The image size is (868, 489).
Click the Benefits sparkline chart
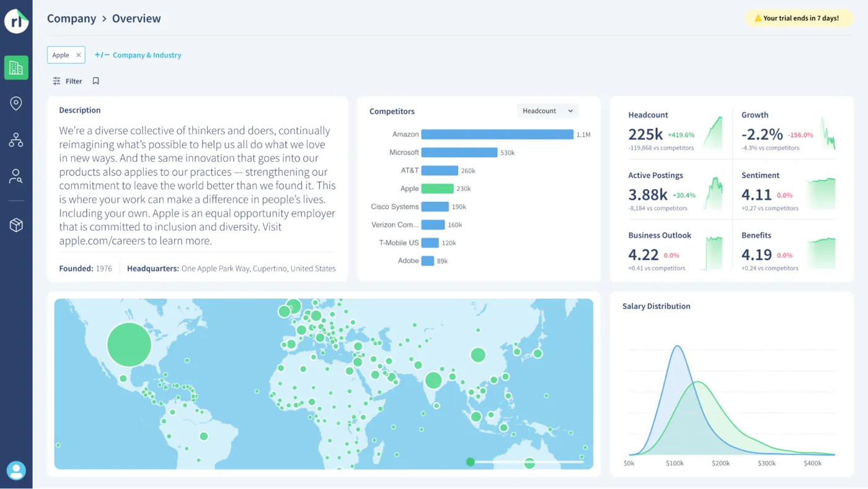(820, 253)
